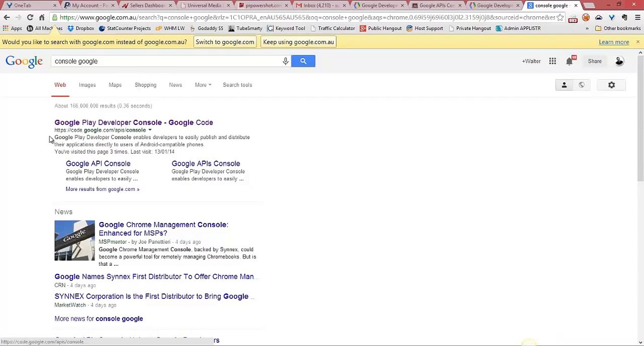Open More news for console google
The height and width of the screenshot is (346, 644).
pyautogui.click(x=99, y=319)
